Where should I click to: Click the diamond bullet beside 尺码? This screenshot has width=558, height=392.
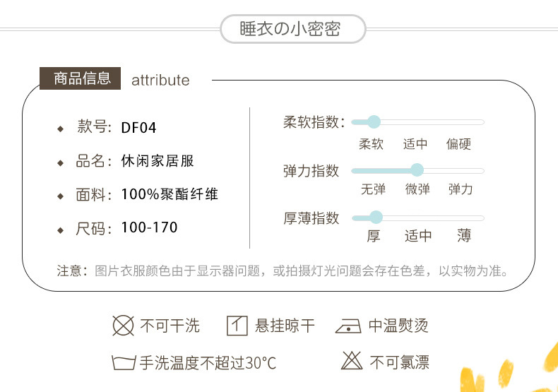click(60, 230)
